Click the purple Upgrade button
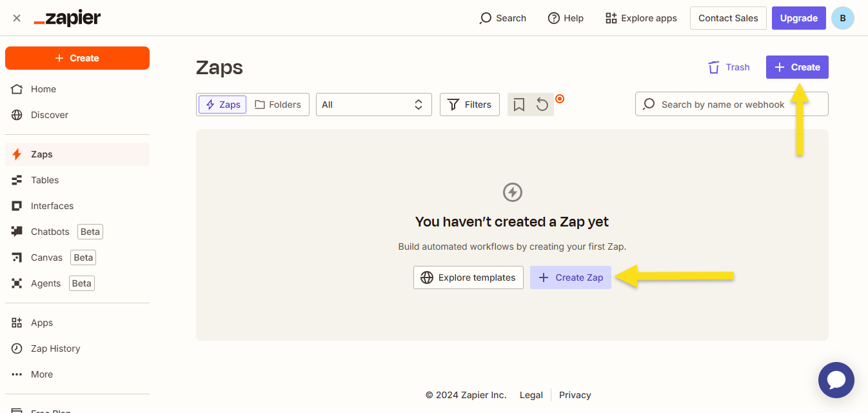 click(799, 18)
